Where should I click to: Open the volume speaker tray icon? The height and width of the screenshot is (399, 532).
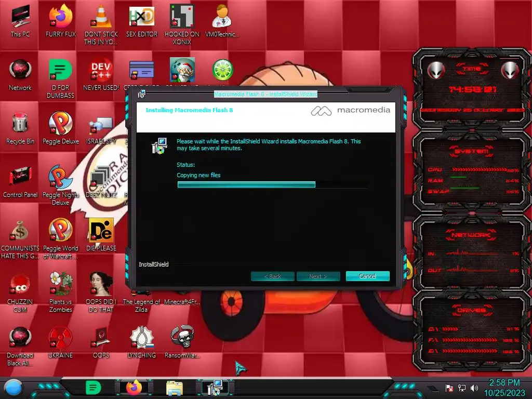pyautogui.click(x=474, y=388)
